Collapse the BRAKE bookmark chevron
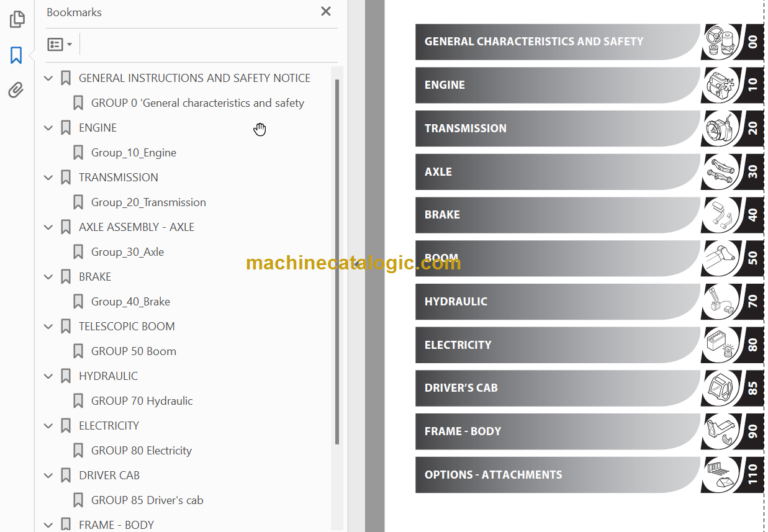 point(48,277)
